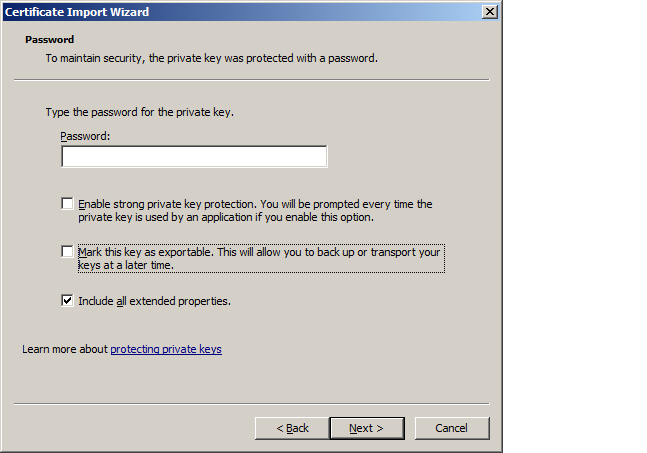Viewport: 647px width, 453px height.
Task: Click the 'Include all extended properties' label text
Action: (155, 300)
